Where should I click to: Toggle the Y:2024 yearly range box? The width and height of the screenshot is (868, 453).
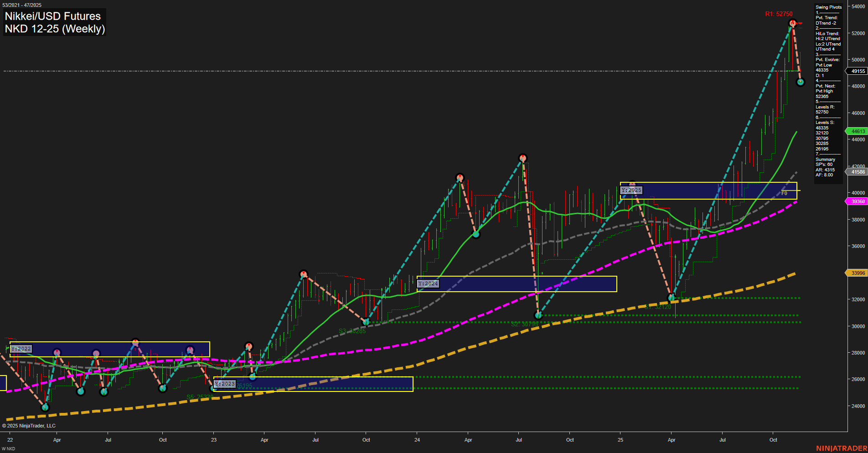point(428,283)
